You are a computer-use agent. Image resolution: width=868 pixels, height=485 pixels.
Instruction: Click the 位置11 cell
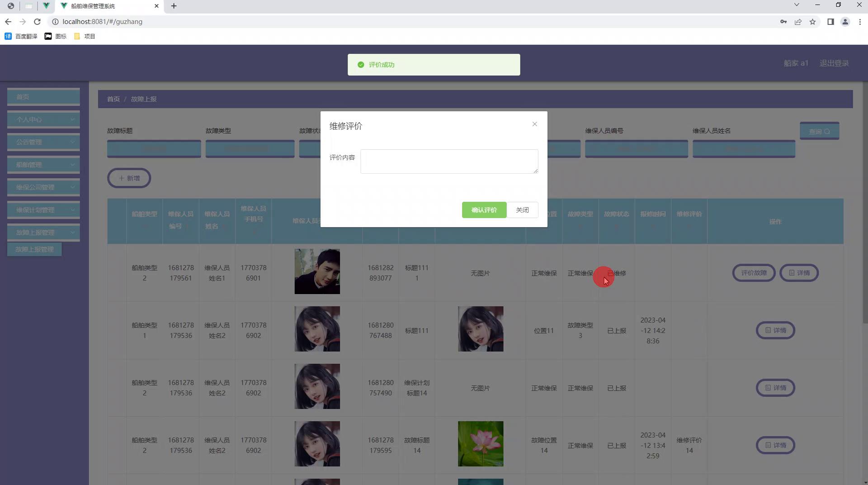click(x=544, y=331)
